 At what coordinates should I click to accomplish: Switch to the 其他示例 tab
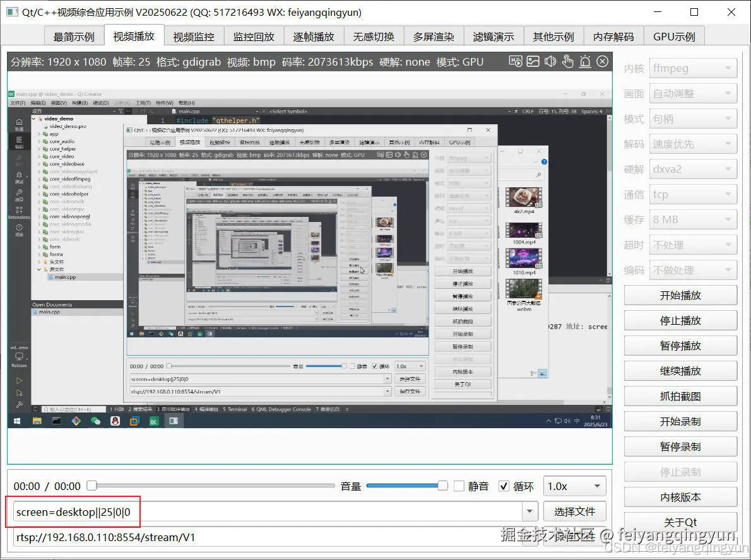pyautogui.click(x=553, y=37)
